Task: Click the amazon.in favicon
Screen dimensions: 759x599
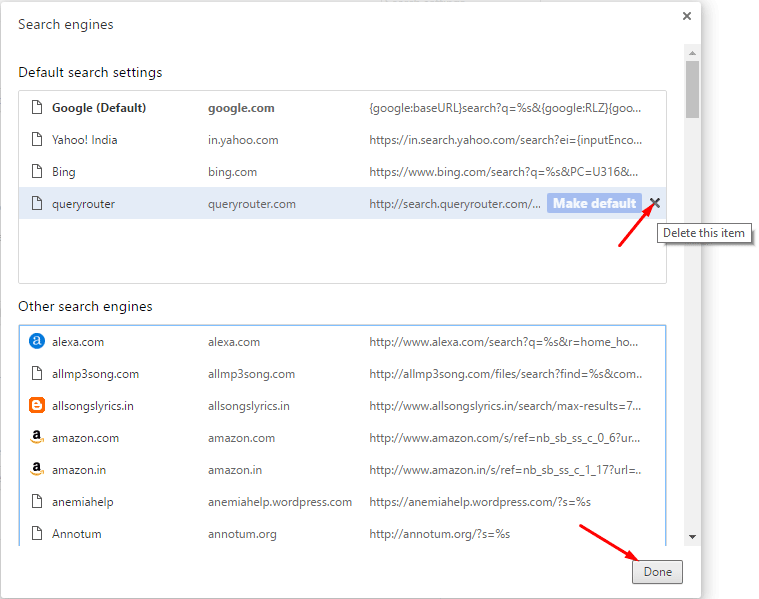Action: point(37,469)
